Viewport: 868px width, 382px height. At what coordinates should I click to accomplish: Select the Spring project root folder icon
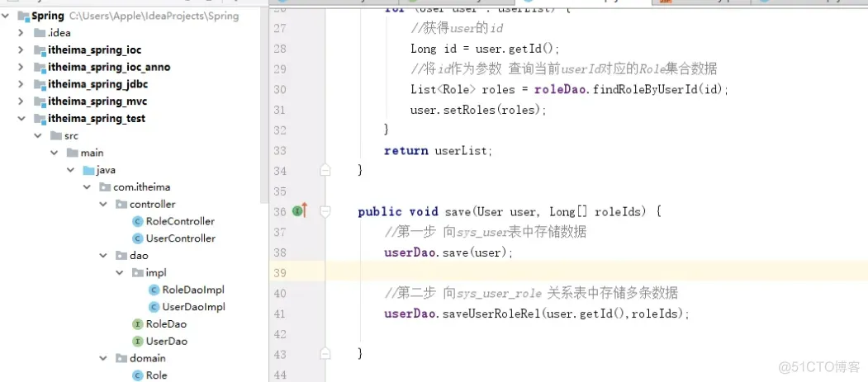23,16
